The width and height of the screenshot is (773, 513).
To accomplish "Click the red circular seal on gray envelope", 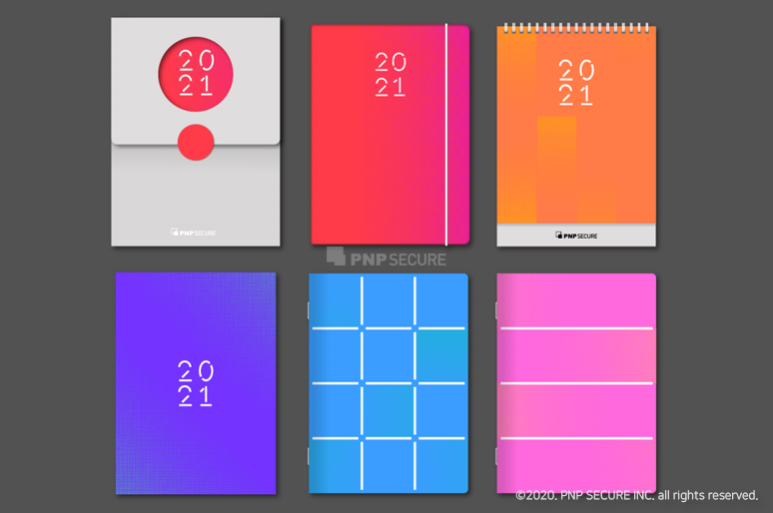I will tap(196, 142).
